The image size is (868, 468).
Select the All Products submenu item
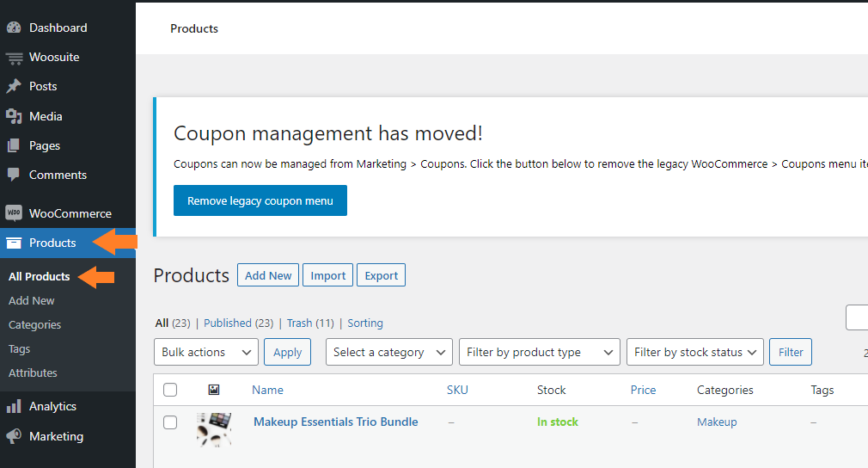(x=40, y=276)
